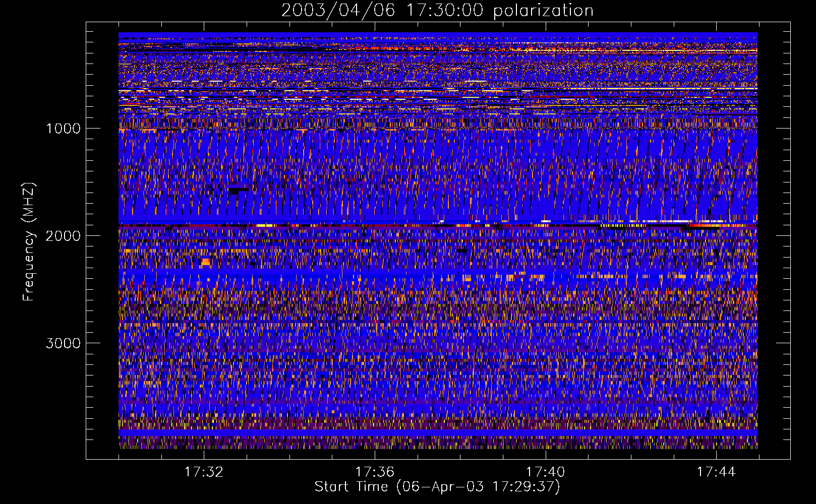Click the 'Start Time (06-Apr-03 17:29:37)' label
Image resolution: width=816 pixels, height=504 pixels.
pyautogui.click(x=437, y=487)
